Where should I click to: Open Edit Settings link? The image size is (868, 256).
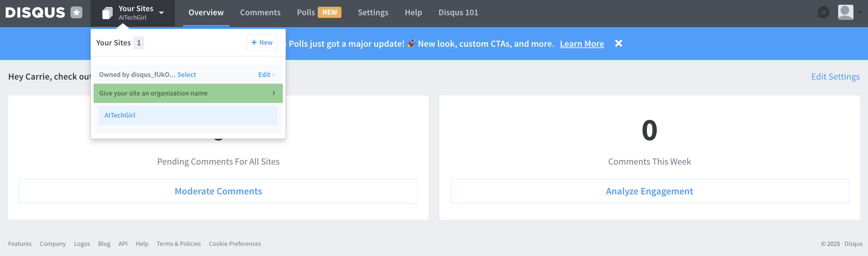[835, 77]
